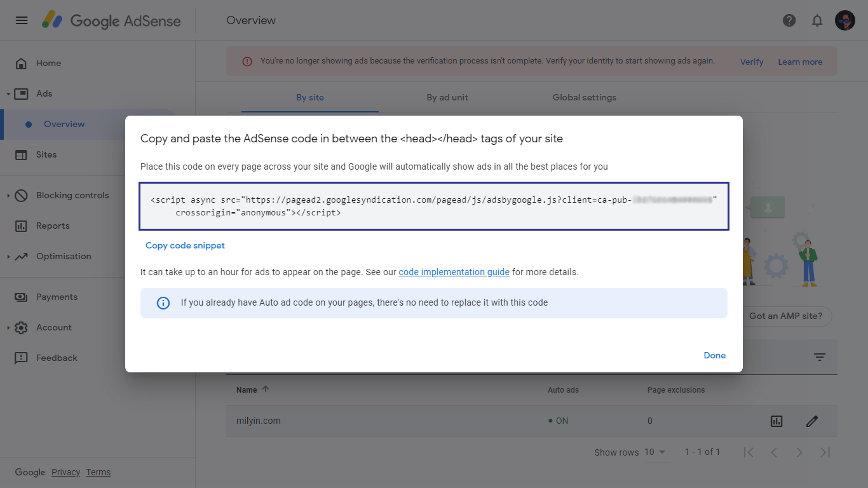Open Sites in sidebar
This screenshot has width=868, height=488.
coord(46,154)
